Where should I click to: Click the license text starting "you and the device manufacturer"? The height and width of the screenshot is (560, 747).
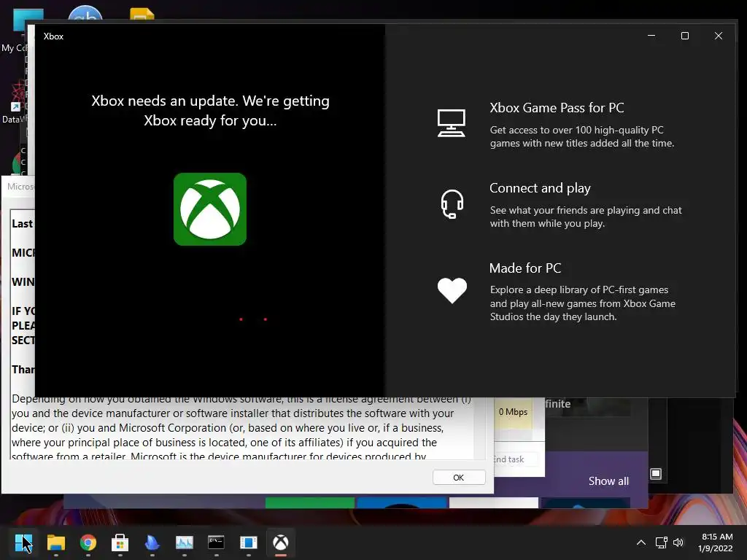233,413
